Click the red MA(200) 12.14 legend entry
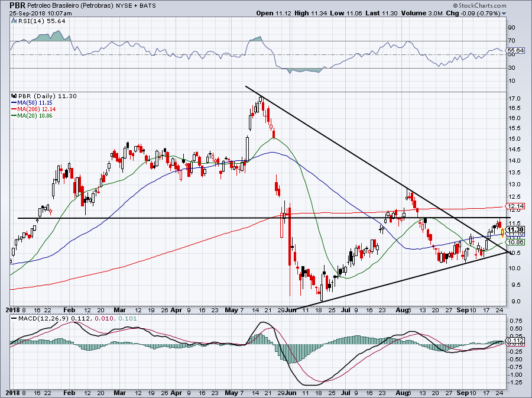 pyautogui.click(x=33, y=109)
